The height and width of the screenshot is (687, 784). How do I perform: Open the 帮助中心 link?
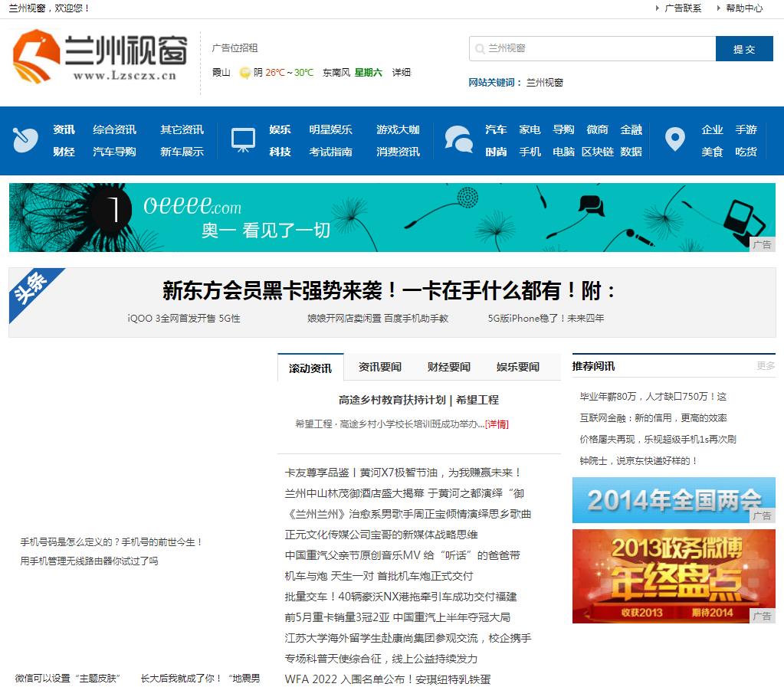coord(744,8)
